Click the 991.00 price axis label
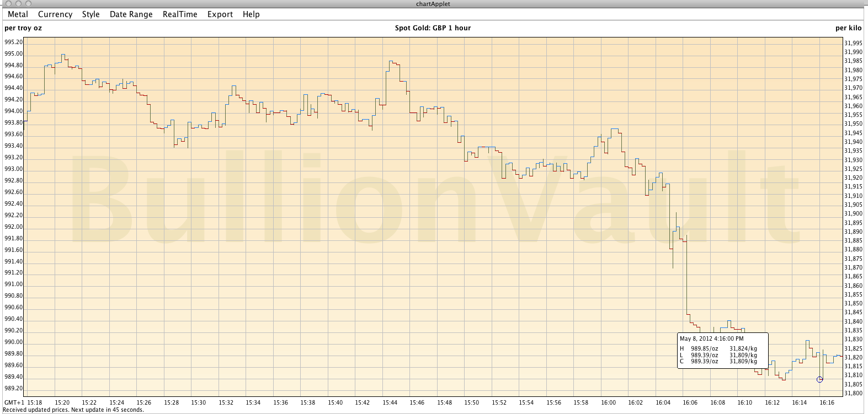Image resolution: width=868 pixels, height=414 pixels. (x=14, y=284)
